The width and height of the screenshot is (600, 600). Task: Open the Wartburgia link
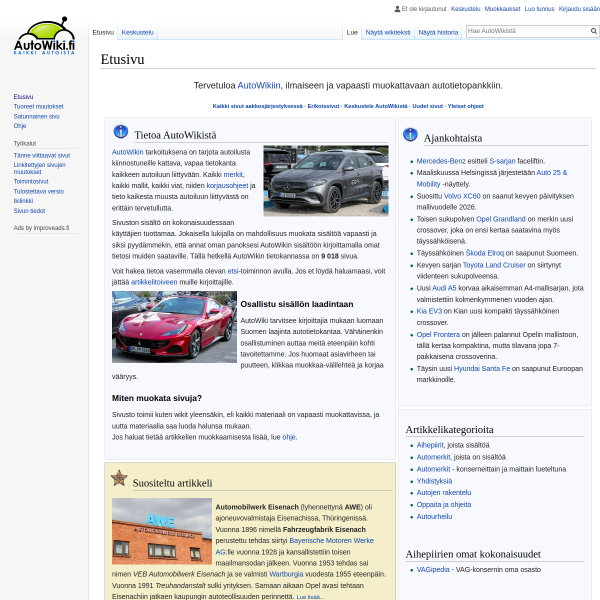(x=286, y=574)
